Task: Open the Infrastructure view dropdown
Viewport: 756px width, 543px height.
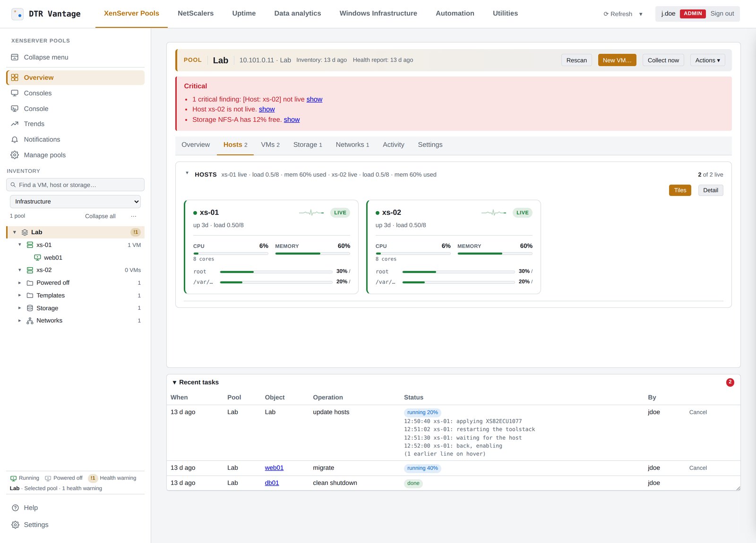Action: pos(75,202)
